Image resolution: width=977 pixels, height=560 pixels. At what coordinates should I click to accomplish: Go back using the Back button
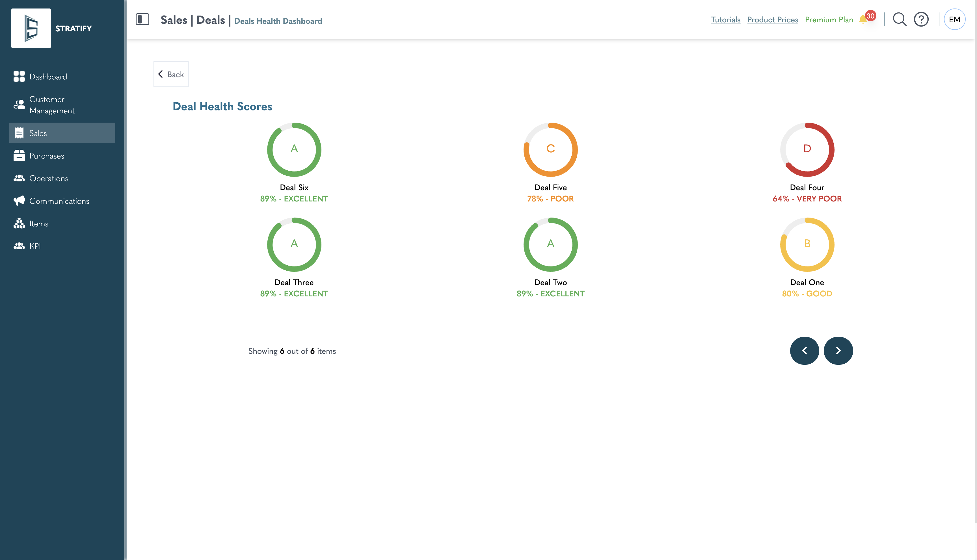pos(171,74)
